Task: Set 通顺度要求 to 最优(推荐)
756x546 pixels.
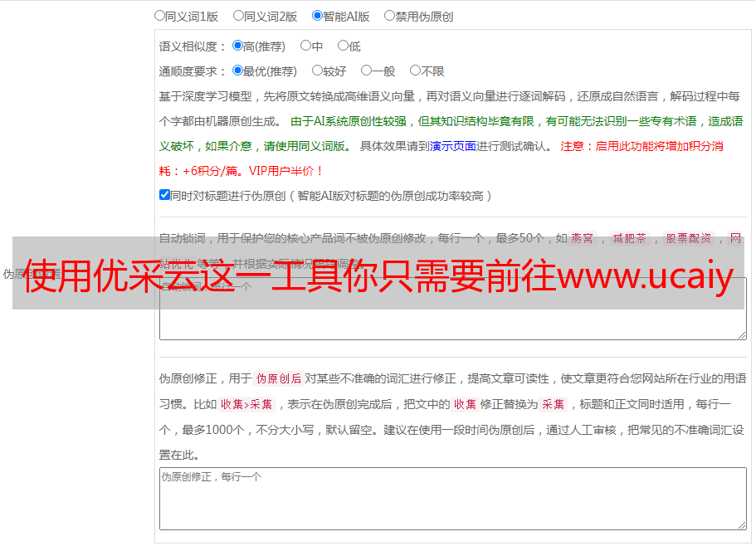Action: 237,71
